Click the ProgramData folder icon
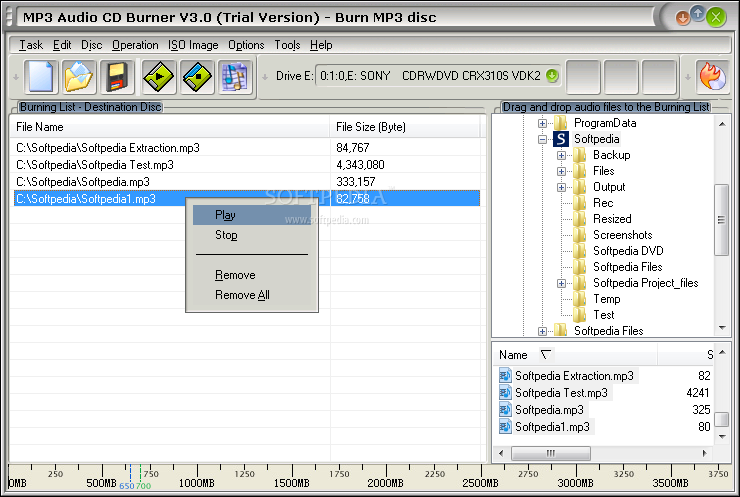 click(561, 123)
